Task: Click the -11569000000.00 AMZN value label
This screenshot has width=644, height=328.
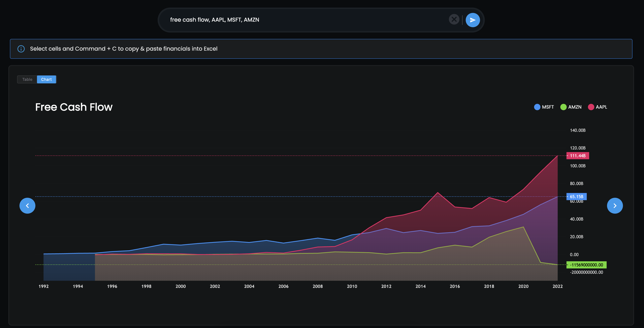Action: pyautogui.click(x=586, y=265)
